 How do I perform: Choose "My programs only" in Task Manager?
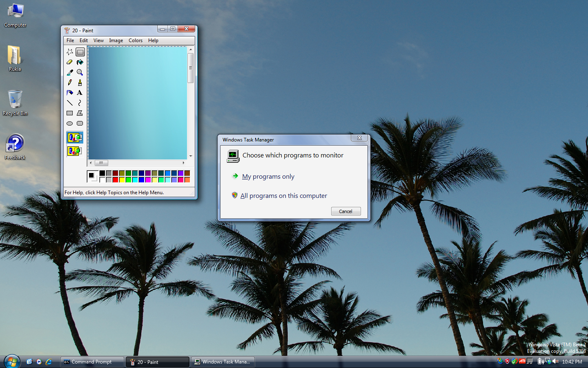pos(268,177)
